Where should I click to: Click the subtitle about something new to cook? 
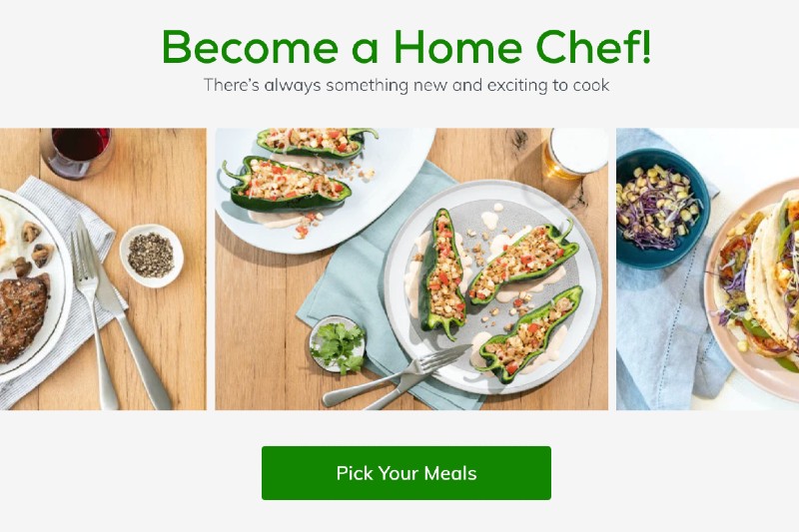pos(406,85)
